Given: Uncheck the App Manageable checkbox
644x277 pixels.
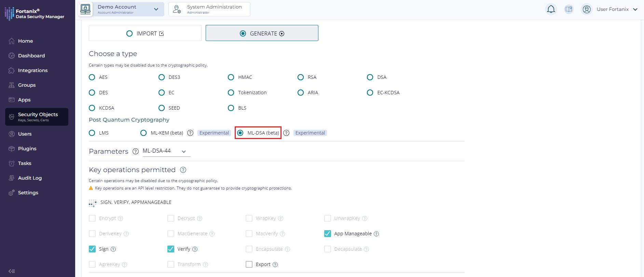Looking at the screenshot, I should 328,234.
